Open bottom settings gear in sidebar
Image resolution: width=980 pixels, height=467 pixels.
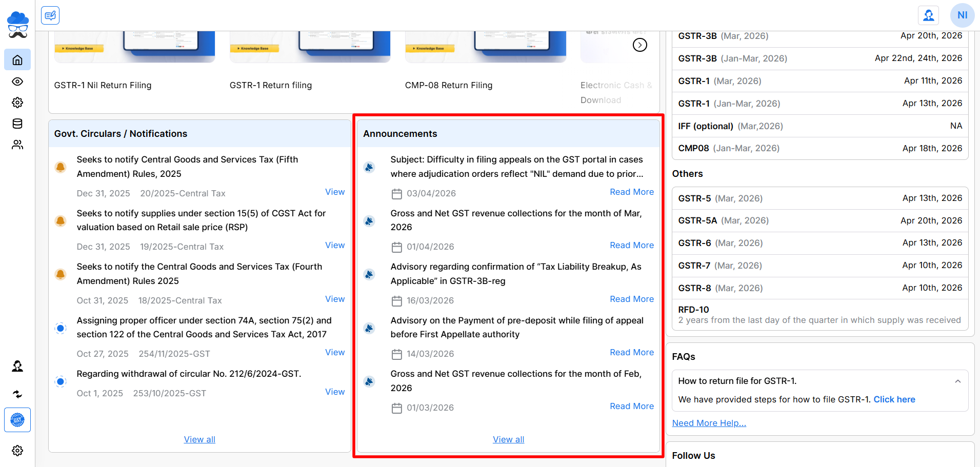click(17, 451)
